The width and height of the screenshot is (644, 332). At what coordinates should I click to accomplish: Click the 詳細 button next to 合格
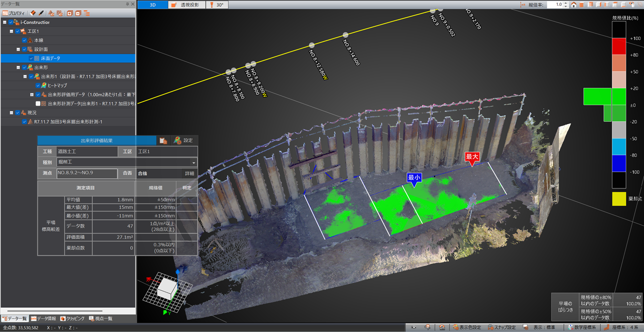[x=189, y=174]
